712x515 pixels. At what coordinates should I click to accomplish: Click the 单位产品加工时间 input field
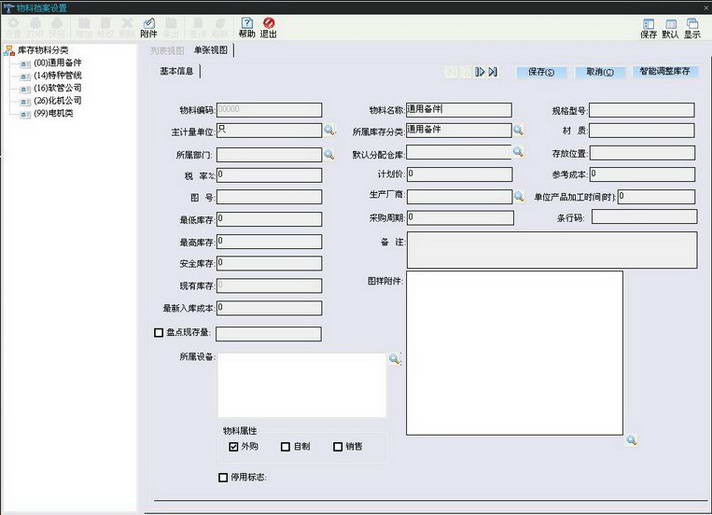pos(656,197)
